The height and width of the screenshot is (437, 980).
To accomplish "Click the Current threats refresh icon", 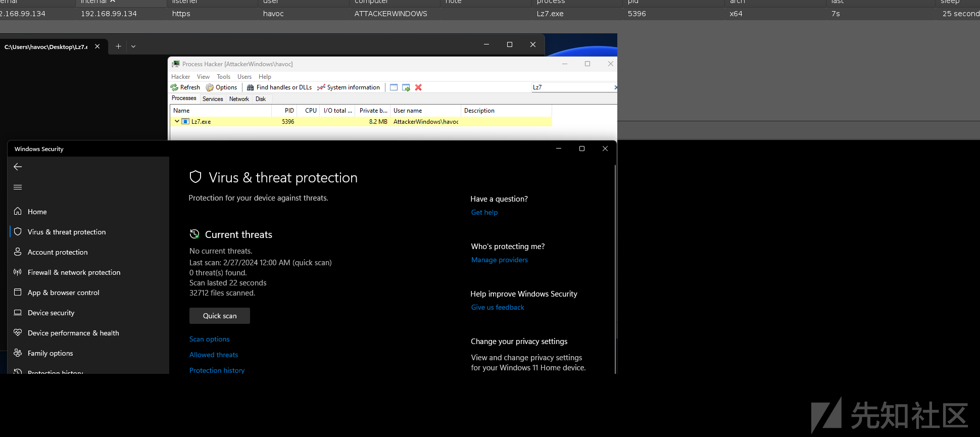I will 194,234.
